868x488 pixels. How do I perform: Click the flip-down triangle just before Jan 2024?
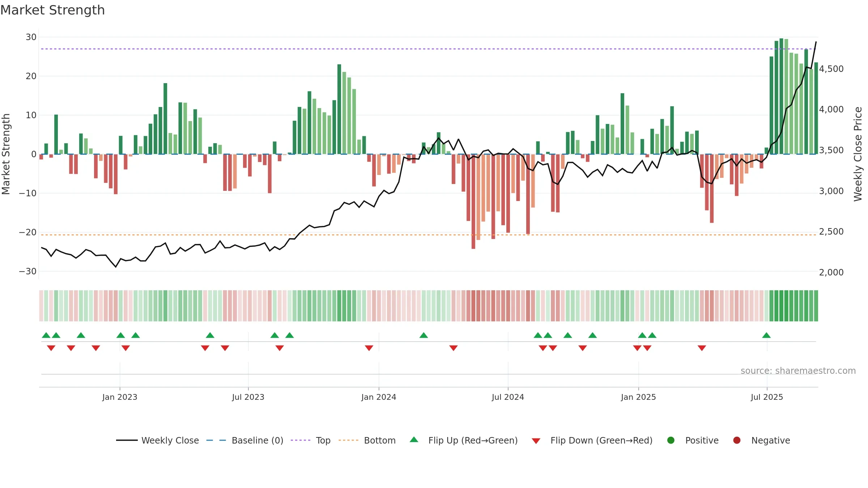[x=369, y=348]
